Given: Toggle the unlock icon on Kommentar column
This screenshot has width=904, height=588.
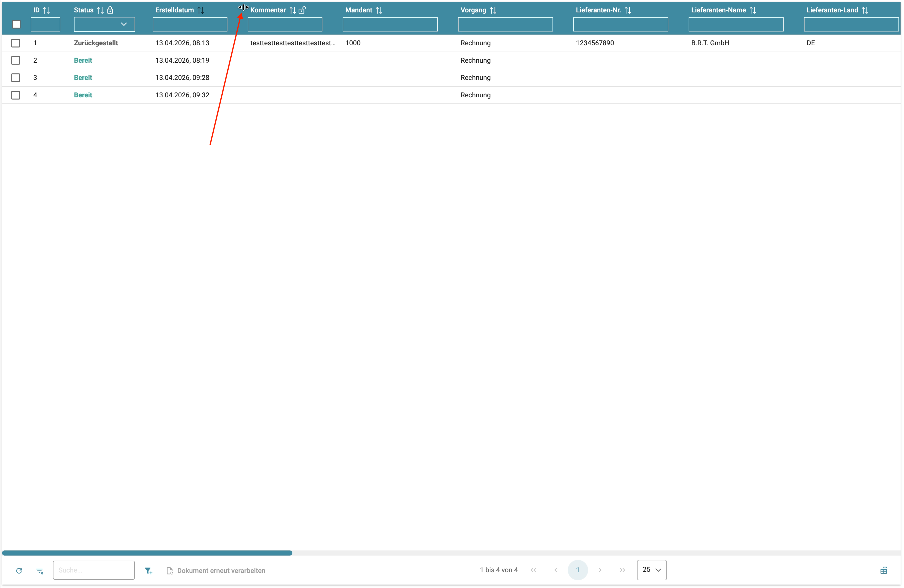Looking at the screenshot, I should (302, 10).
